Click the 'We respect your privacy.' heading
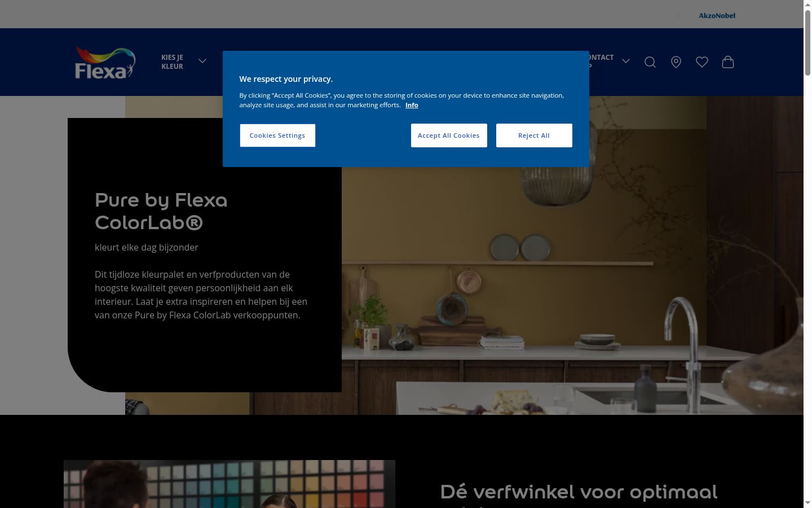This screenshot has height=508, width=812. (286, 79)
